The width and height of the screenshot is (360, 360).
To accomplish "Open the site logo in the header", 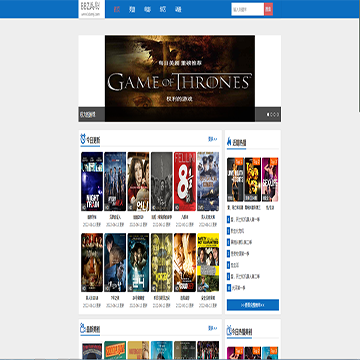I will [92, 9].
